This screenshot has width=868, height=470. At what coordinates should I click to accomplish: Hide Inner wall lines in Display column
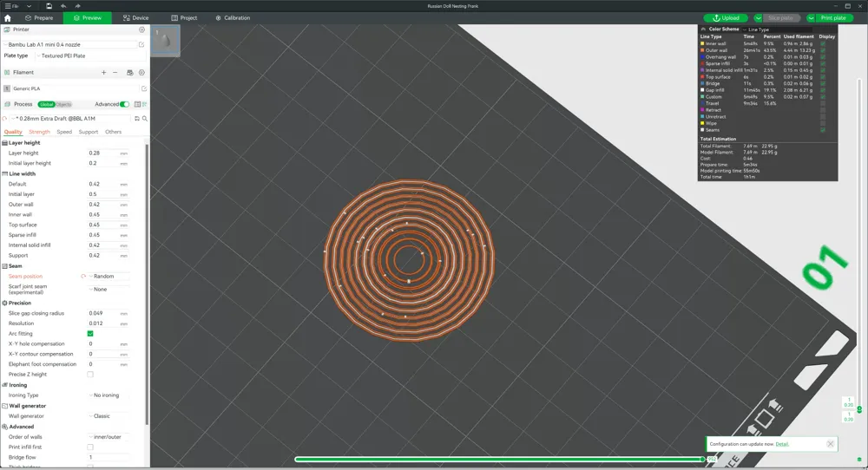click(x=823, y=43)
